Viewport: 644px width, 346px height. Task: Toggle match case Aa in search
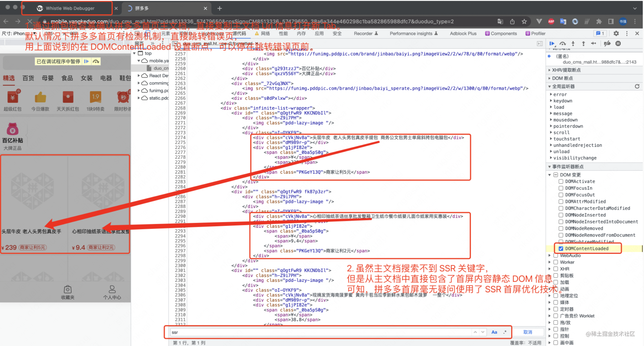coord(494,332)
